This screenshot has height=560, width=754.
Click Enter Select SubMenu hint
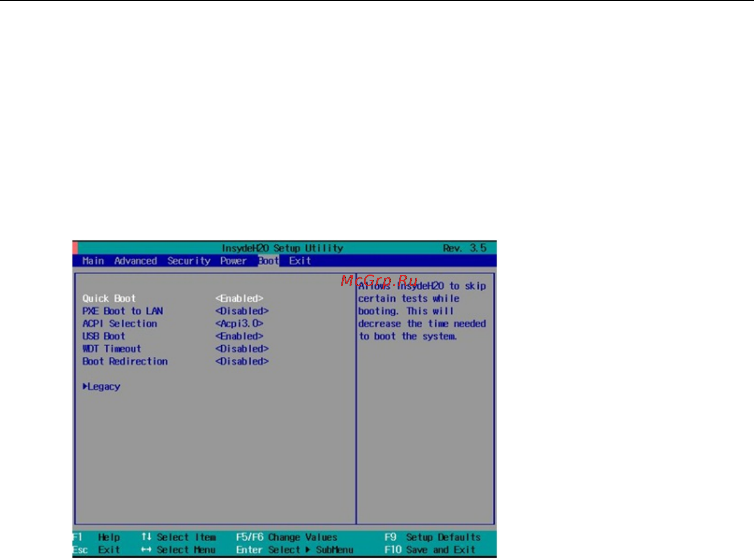click(294, 550)
